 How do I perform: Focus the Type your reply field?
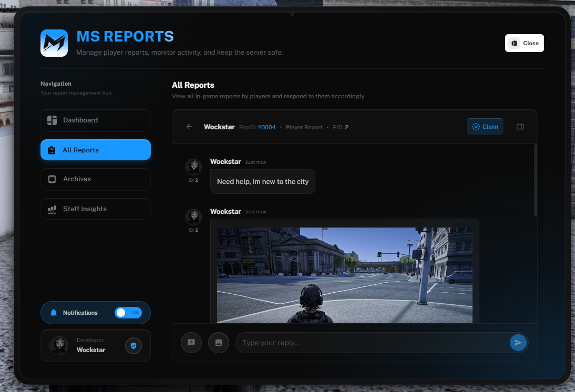coord(372,343)
